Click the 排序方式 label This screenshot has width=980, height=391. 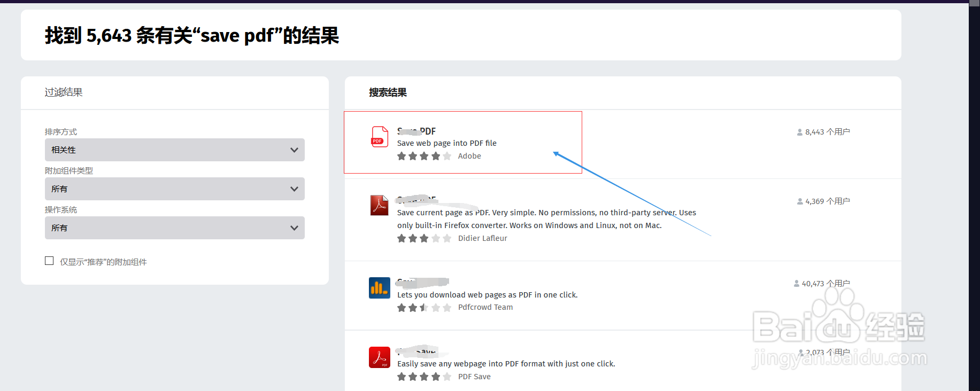[x=61, y=132]
